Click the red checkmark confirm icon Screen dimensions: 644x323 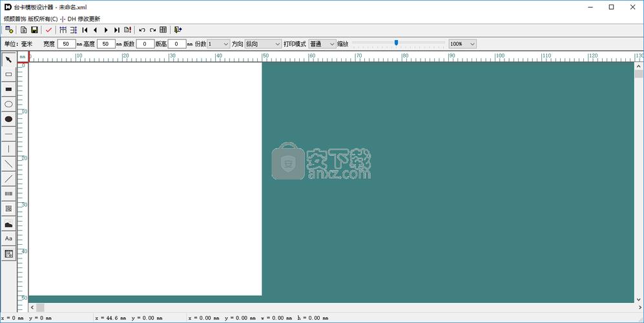pyautogui.click(x=49, y=30)
